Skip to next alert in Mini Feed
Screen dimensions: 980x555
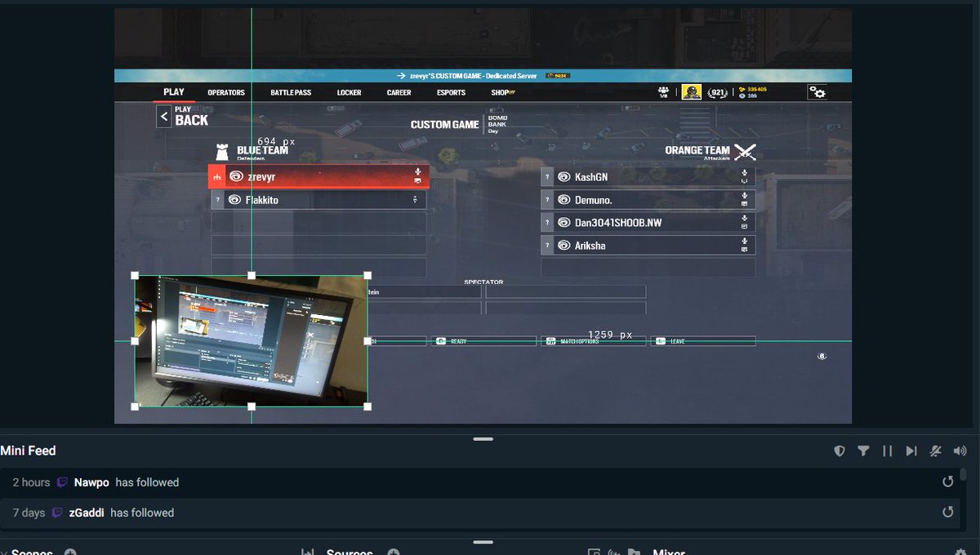(x=911, y=451)
